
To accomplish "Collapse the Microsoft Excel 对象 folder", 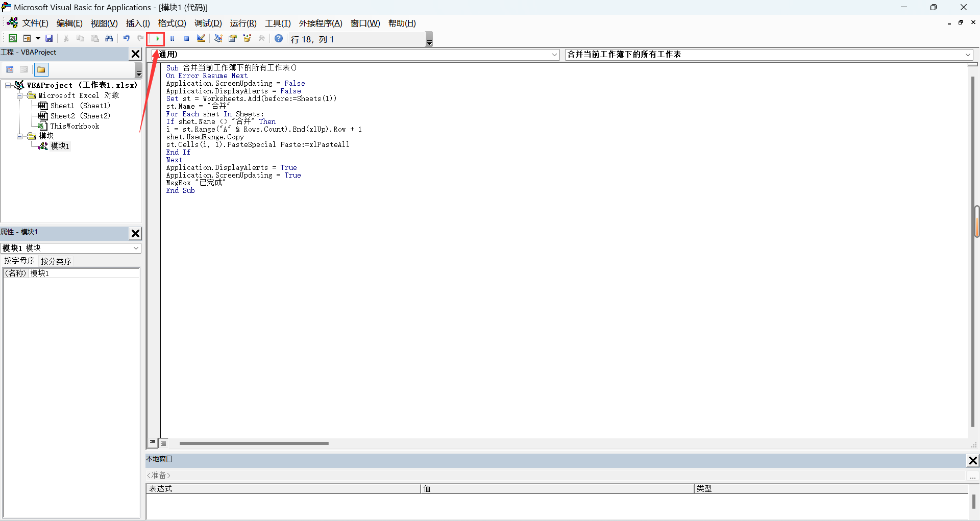I will point(19,95).
